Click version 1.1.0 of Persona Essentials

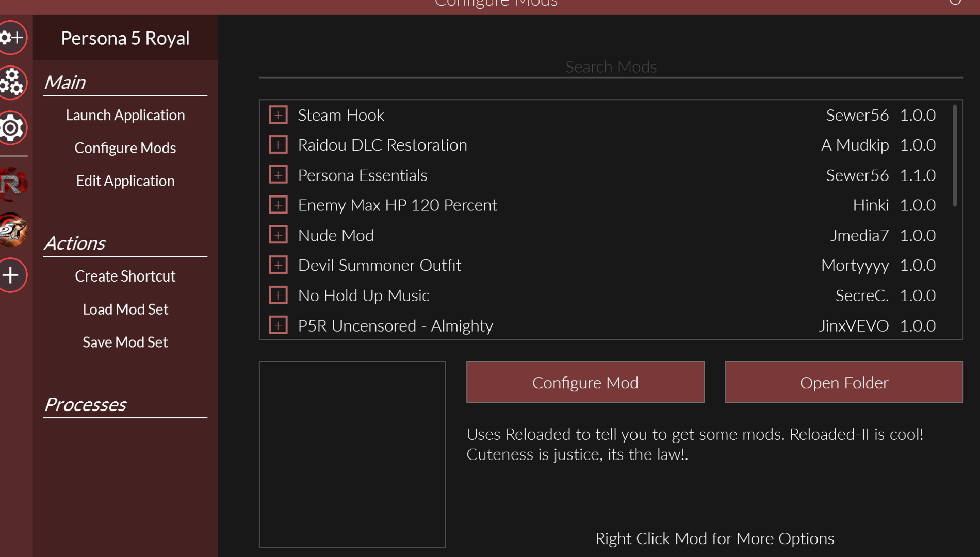pos(918,175)
